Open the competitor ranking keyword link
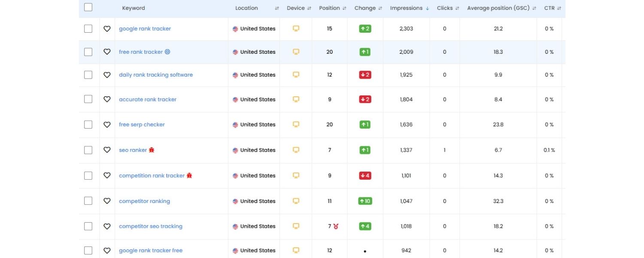The width and height of the screenshot is (644, 258). pyautogui.click(x=144, y=201)
